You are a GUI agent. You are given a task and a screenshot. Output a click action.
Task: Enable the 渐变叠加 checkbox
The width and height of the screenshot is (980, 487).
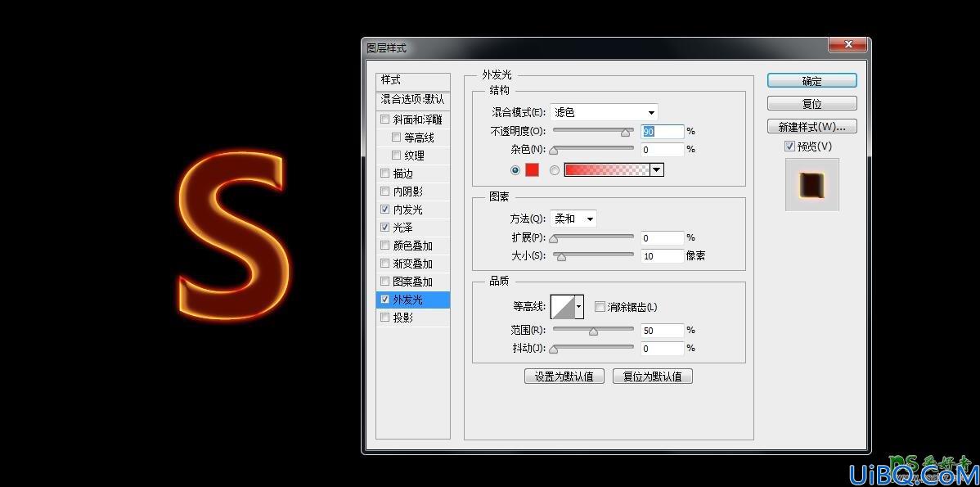384,264
